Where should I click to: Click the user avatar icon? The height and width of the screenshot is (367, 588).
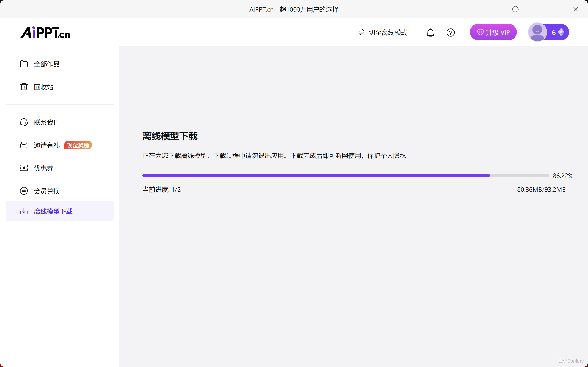tap(537, 32)
